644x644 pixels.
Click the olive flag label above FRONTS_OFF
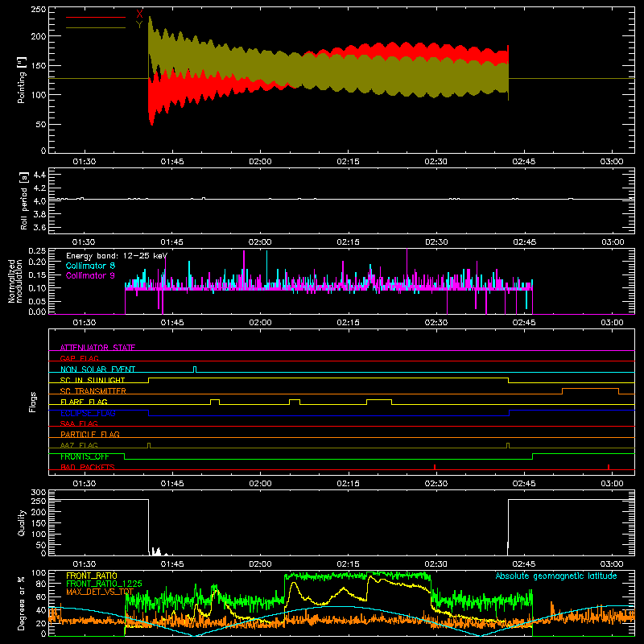79,445
